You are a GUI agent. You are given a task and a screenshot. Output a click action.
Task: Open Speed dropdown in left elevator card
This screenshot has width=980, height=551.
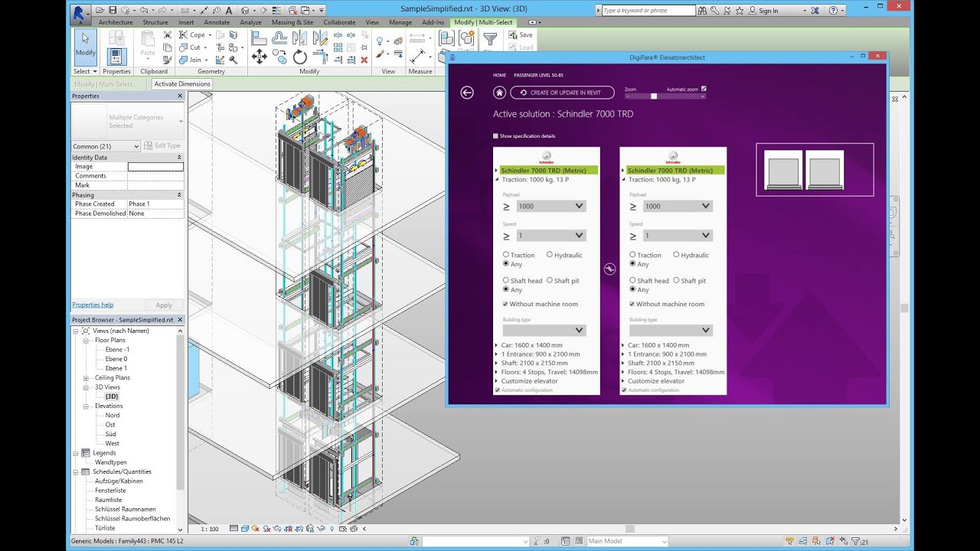point(550,236)
